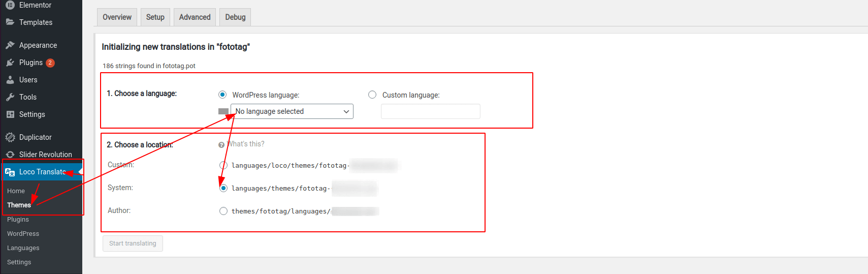Click the question mark help icon
This screenshot has width=868, height=274.
tap(221, 145)
